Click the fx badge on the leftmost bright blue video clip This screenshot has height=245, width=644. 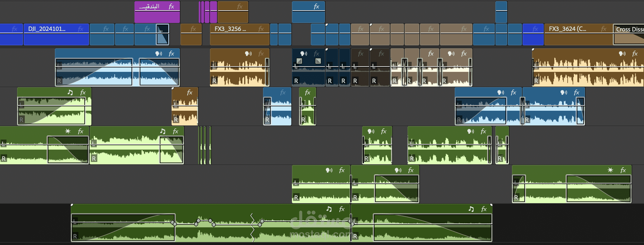pyautogui.click(x=14, y=29)
